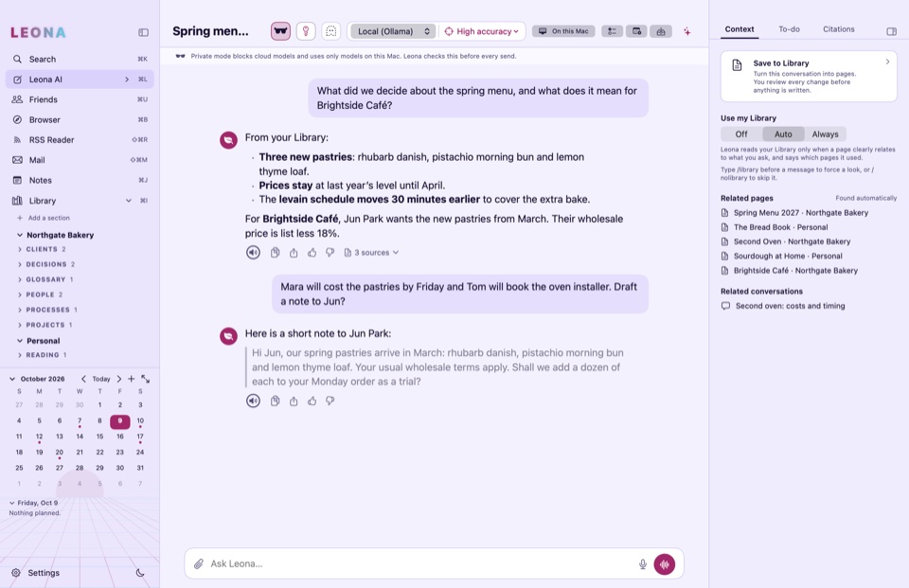Image resolution: width=909 pixels, height=588 pixels.
Task: Set Use my Library to Auto
Action: pyautogui.click(x=783, y=134)
